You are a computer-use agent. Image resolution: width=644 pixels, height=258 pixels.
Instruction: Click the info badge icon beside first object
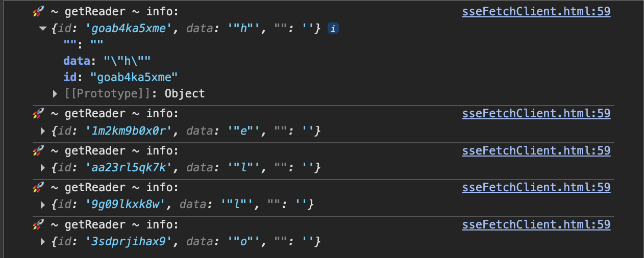pos(333,29)
